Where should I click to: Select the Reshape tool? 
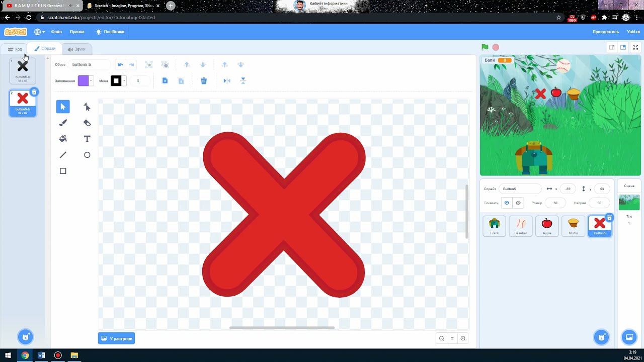click(x=87, y=107)
